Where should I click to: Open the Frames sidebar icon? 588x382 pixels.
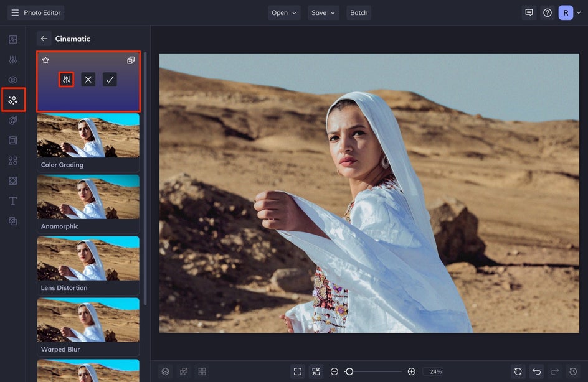point(12,141)
